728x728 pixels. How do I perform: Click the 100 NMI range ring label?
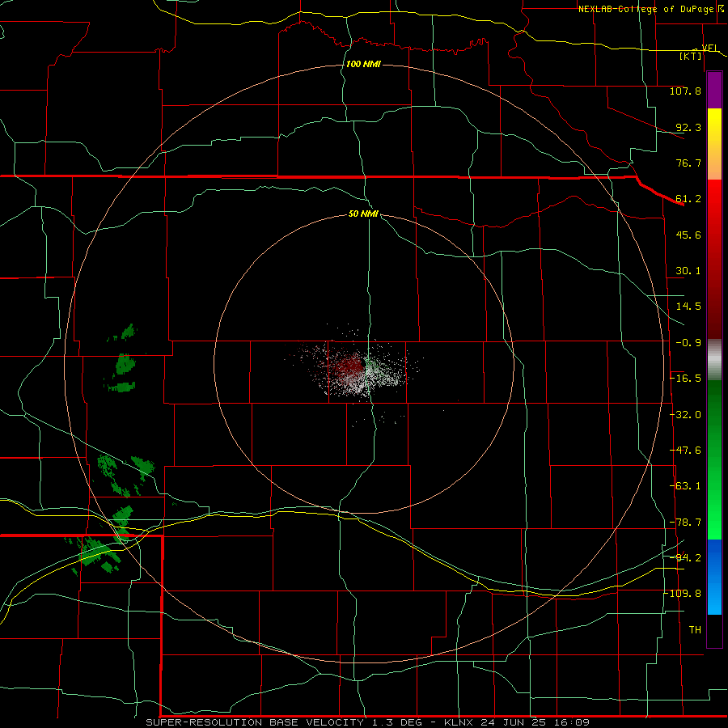[x=363, y=64]
